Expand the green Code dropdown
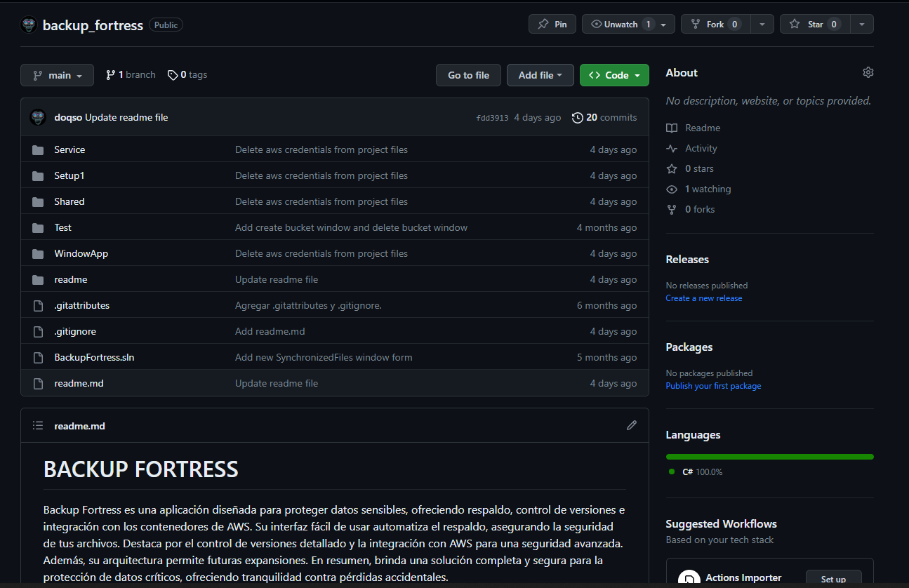Image resolution: width=909 pixels, height=588 pixels. click(614, 74)
